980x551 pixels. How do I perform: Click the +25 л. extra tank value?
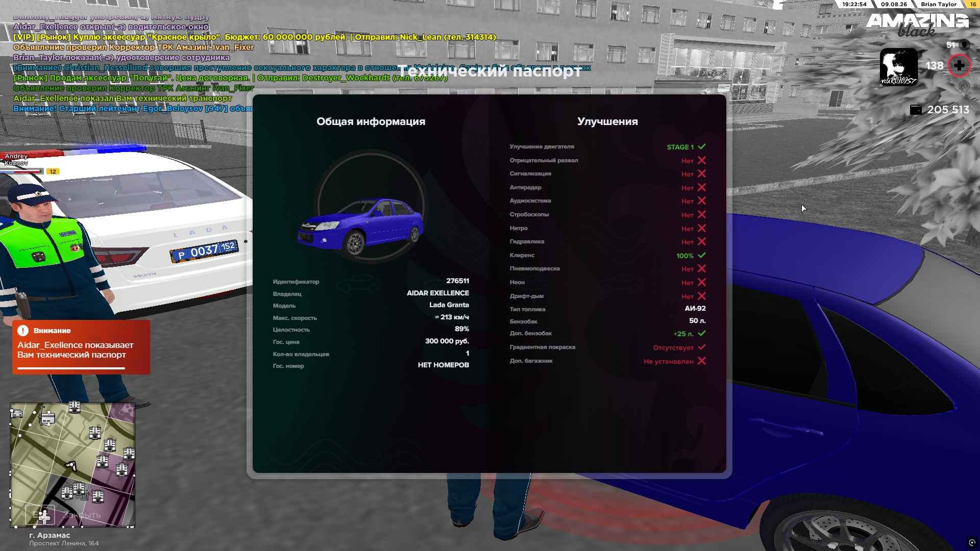[x=683, y=334]
